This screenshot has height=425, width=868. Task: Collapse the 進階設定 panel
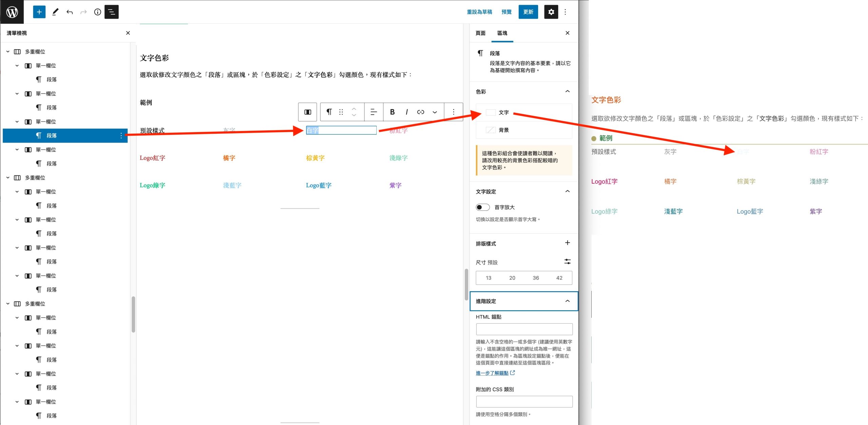(x=524, y=301)
